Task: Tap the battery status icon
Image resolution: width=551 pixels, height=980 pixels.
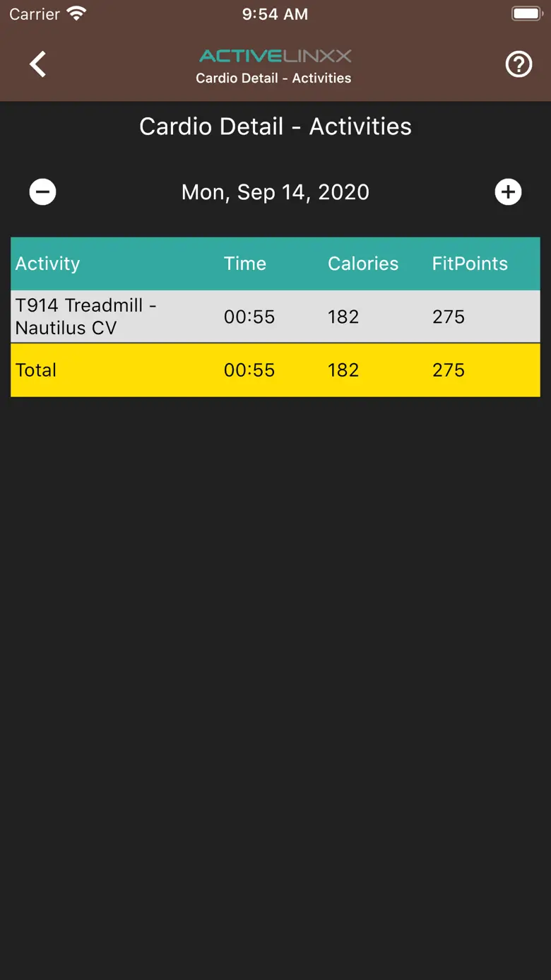Action: coord(526,13)
